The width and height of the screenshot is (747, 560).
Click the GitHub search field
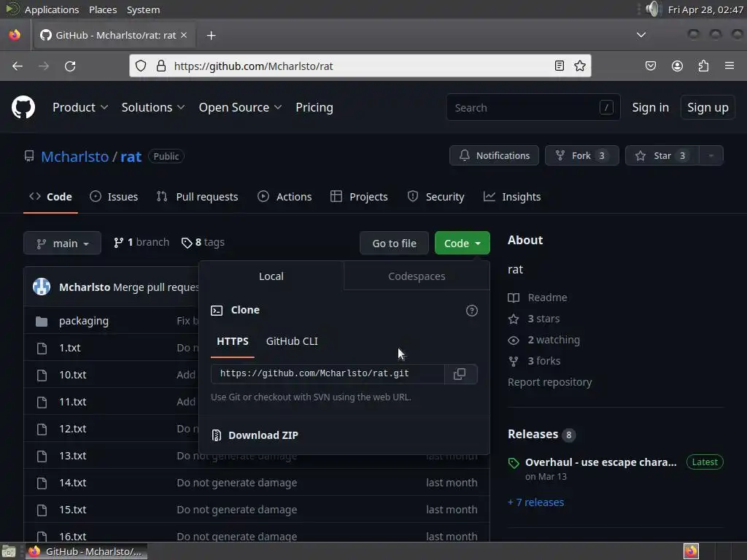(533, 108)
